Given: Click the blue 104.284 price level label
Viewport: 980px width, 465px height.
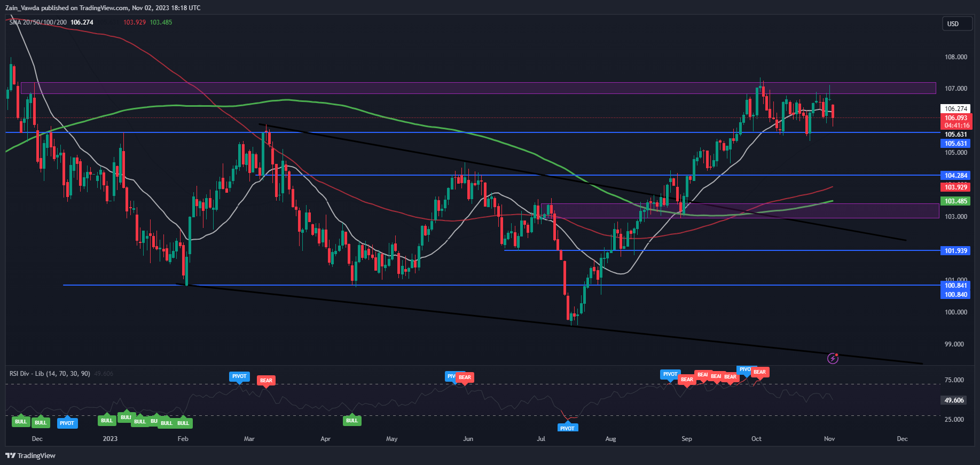Looking at the screenshot, I should (955, 175).
